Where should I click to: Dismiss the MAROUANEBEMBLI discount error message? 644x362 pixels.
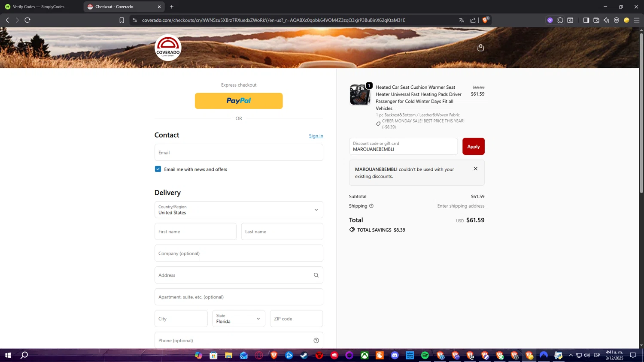(x=475, y=169)
